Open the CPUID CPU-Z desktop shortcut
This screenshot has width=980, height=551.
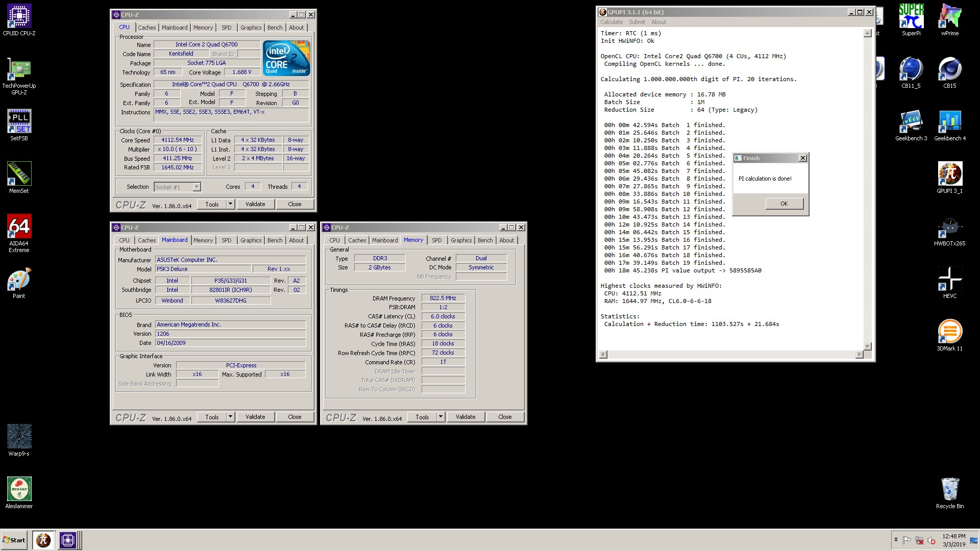(x=19, y=20)
